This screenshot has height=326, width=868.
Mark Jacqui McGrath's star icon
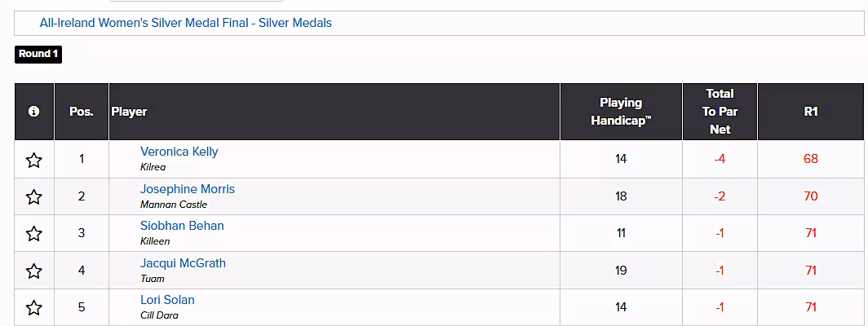33,271
